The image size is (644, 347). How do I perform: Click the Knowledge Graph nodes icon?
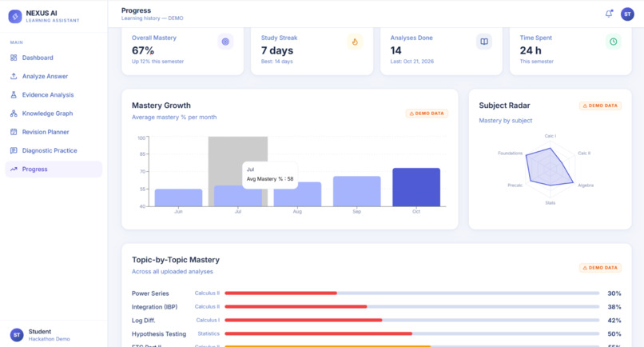14,114
